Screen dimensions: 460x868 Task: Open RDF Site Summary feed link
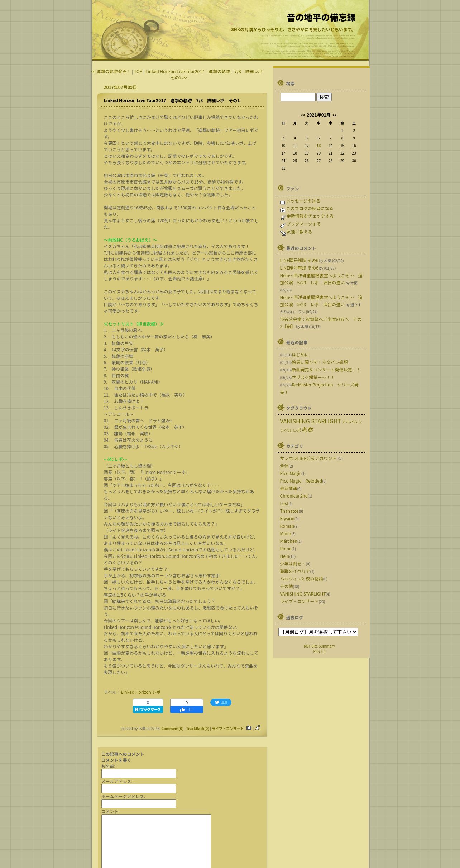coord(319,646)
